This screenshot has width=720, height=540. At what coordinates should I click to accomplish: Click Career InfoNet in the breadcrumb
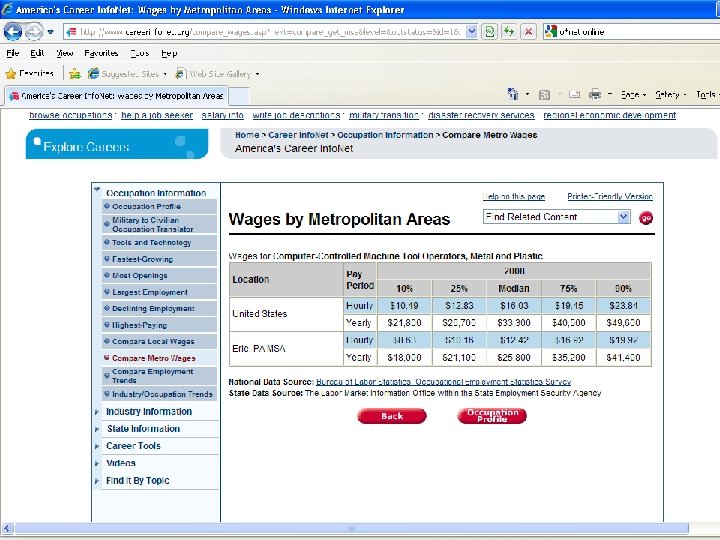click(298, 135)
